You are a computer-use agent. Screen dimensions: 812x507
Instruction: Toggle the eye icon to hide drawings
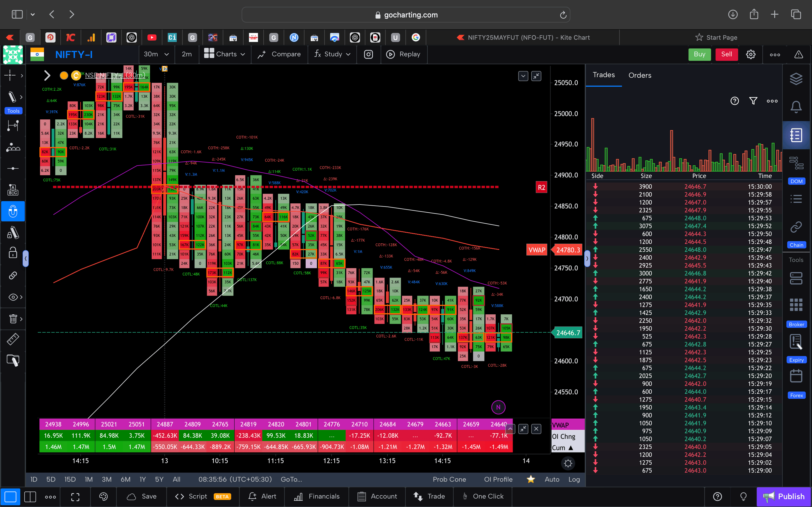point(12,297)
